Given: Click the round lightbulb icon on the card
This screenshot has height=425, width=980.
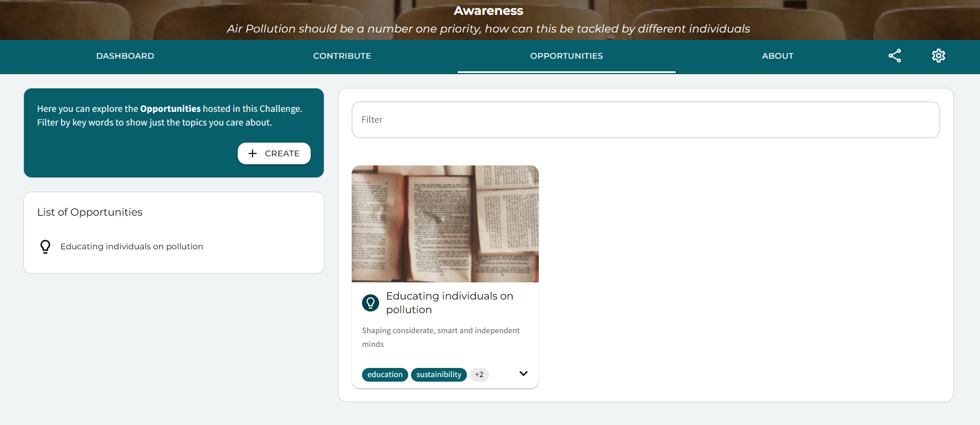Looking at the screenshot, I should coord(371,303).
